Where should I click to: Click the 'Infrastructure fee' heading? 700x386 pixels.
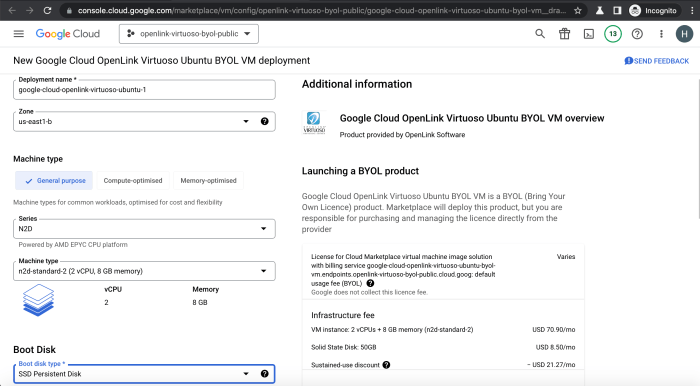tap(343, 315)
